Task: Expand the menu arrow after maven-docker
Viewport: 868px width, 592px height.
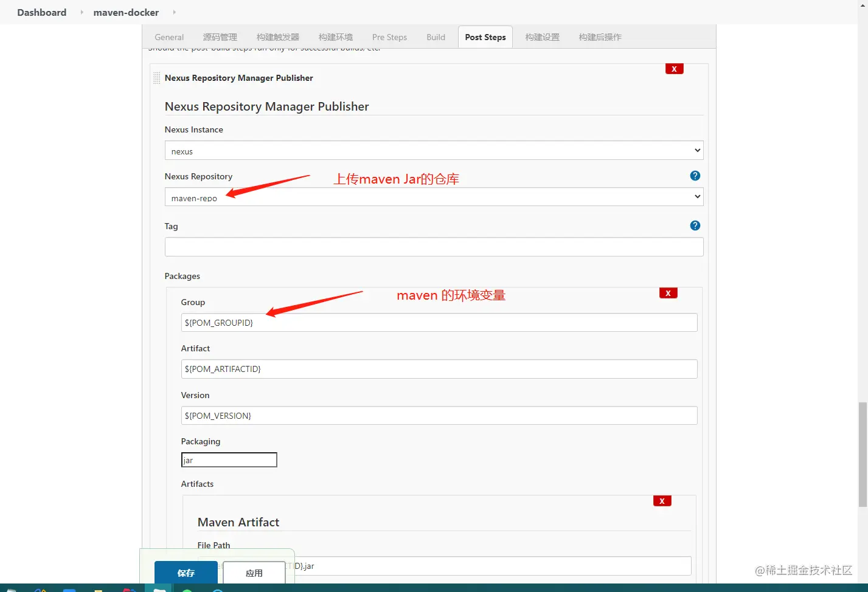Action: (x=175, y=12)
